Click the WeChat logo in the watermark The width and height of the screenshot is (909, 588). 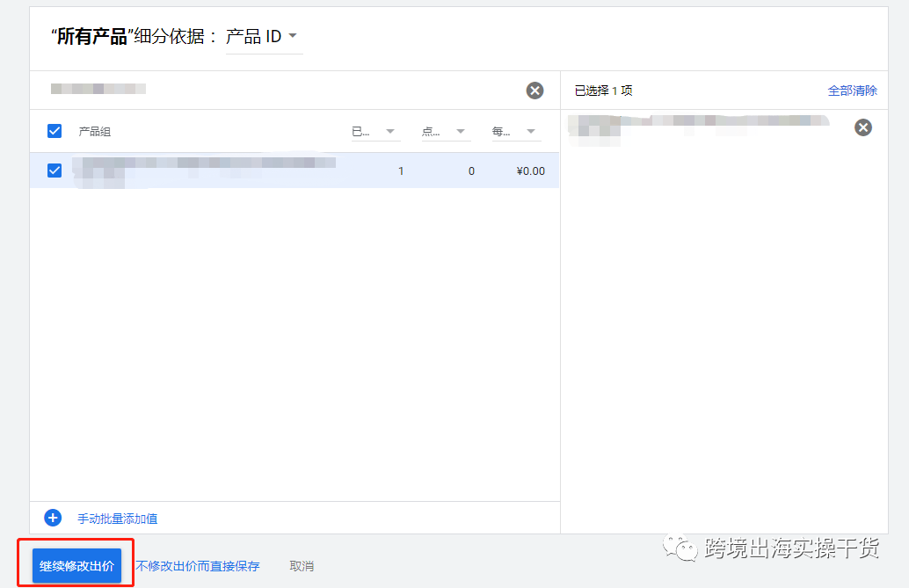coord(681,548)
